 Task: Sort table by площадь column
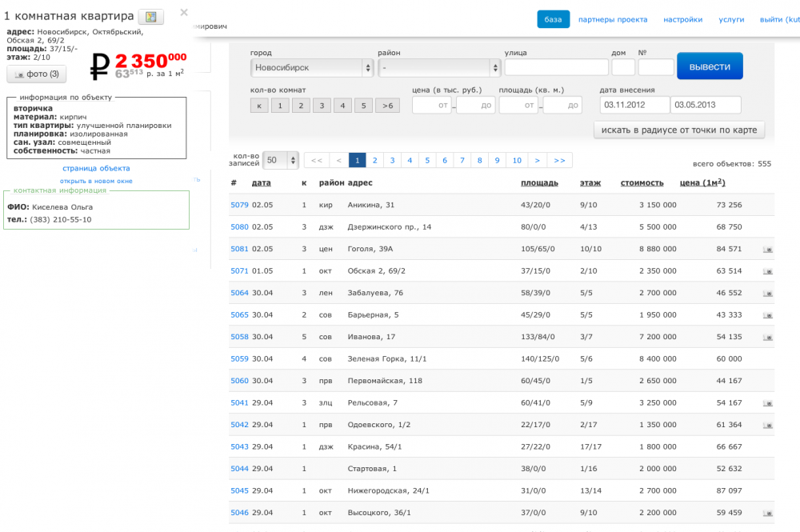coord(539,182)
